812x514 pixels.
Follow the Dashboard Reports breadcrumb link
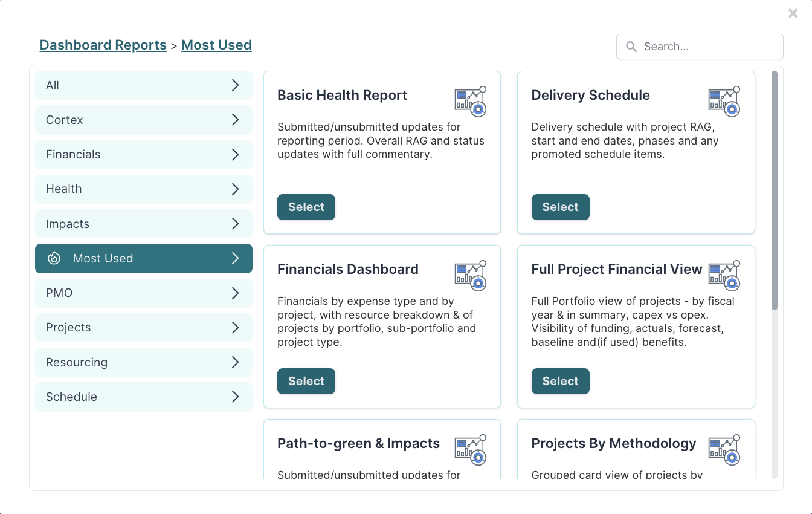click(x=103, y=45)
